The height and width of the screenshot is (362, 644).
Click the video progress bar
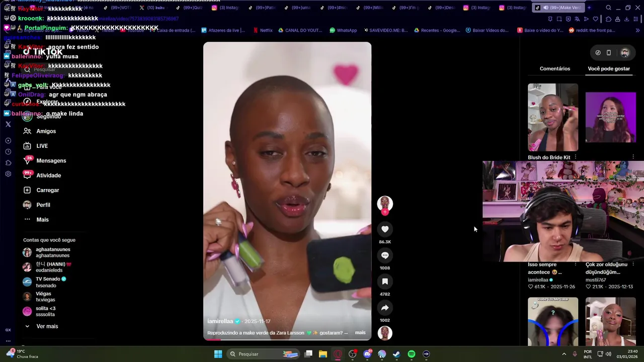[287, 339]
